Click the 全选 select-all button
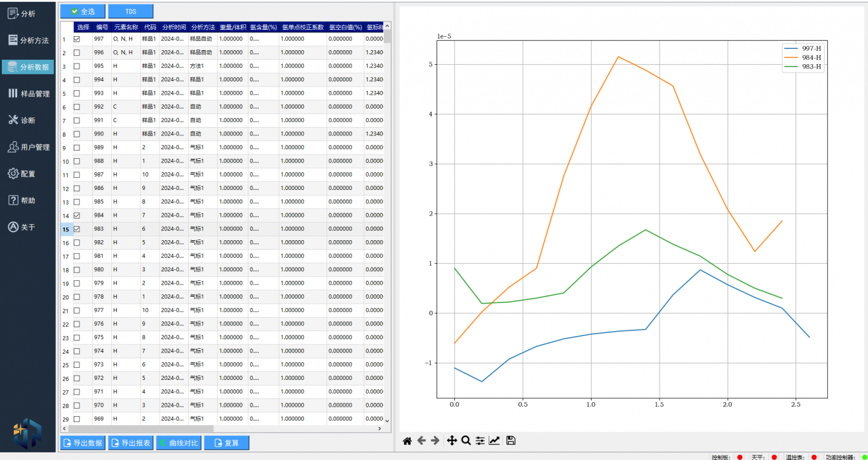This screenshot has height=460, width=868. pyautogui.click(x=83, y=11)
